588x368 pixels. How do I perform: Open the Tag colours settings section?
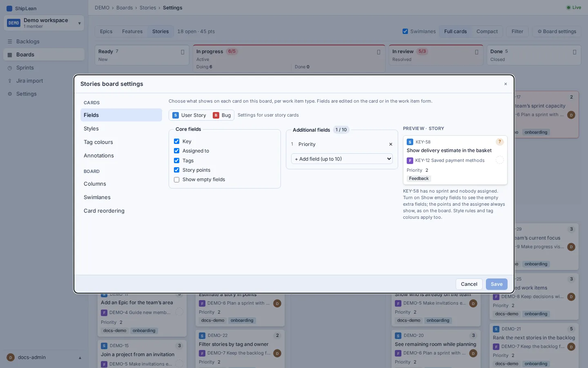121,142
